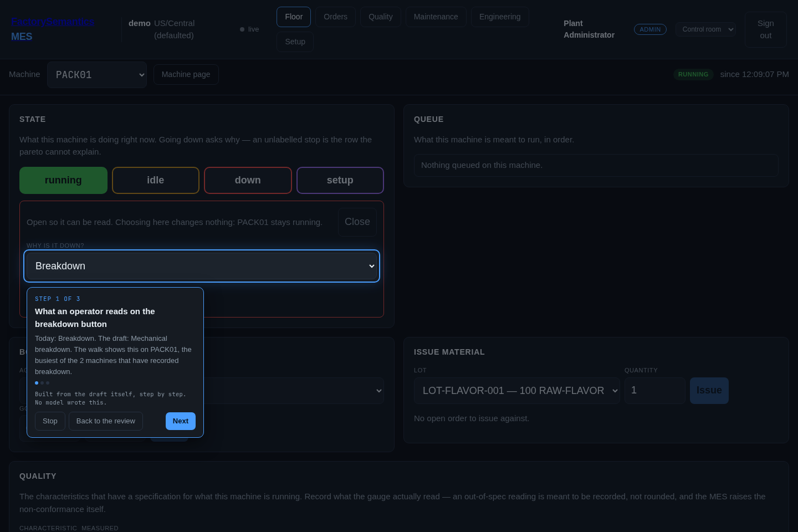Expand the Control room role dropdown

(x=705, y=29)
